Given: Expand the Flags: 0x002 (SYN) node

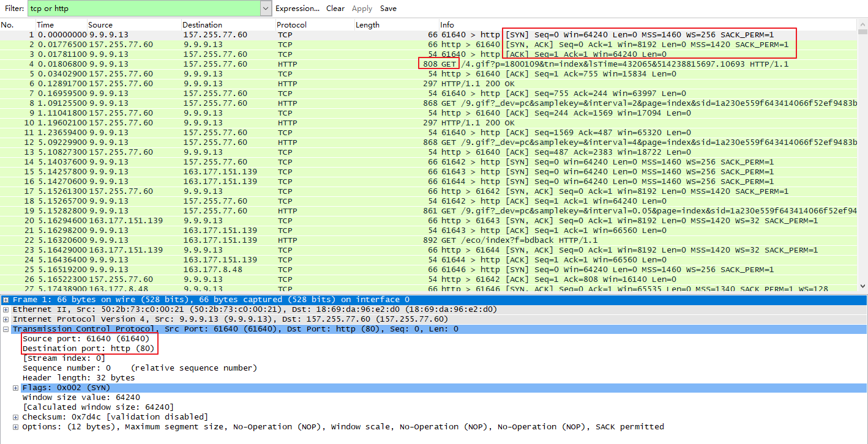Looking at the screenshot, I should (15, 388).
